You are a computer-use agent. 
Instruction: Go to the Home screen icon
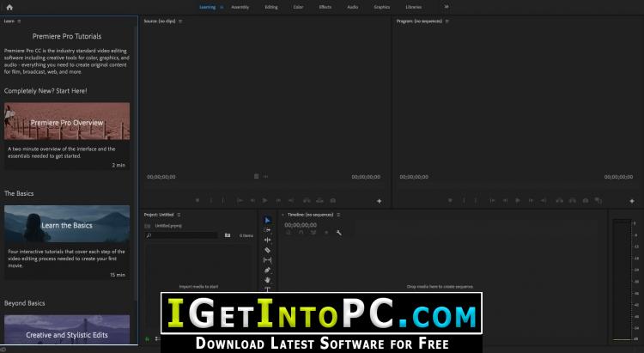tap(9, 7)
